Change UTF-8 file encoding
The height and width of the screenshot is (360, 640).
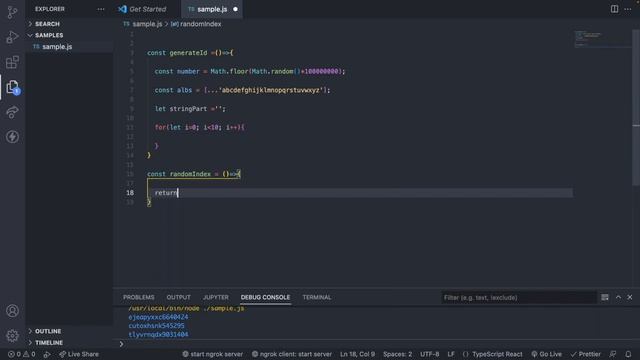pyautogui.click(x=429, y=354)
